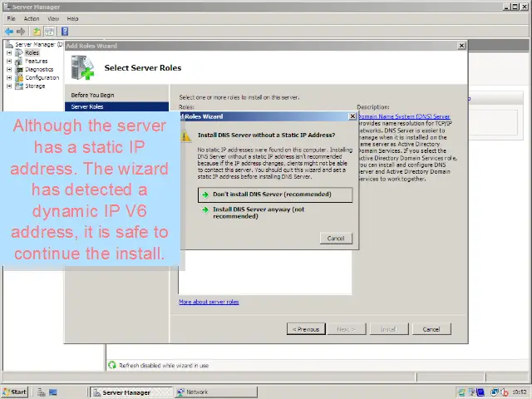Image resolution: width=532 pixels, height=399 pixels.
Task: Click the Install button in the wizard
Action: 389,329
